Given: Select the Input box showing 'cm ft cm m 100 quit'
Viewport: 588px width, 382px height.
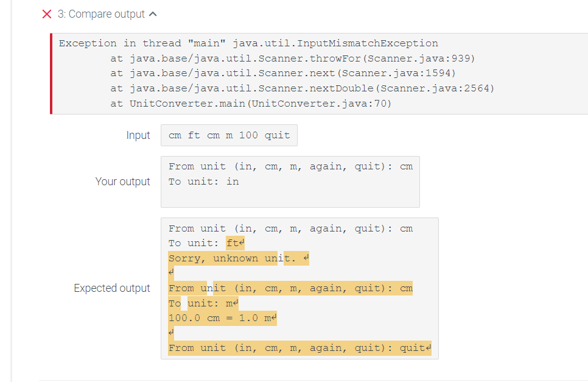Looking at the screenshot, I should coord(229,135).
